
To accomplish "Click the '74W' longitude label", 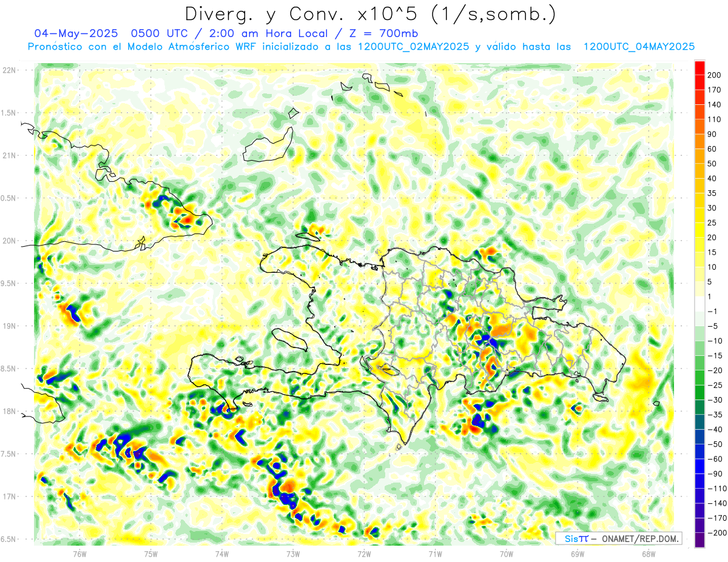I will pyautogui.click(x=222, y=554).
